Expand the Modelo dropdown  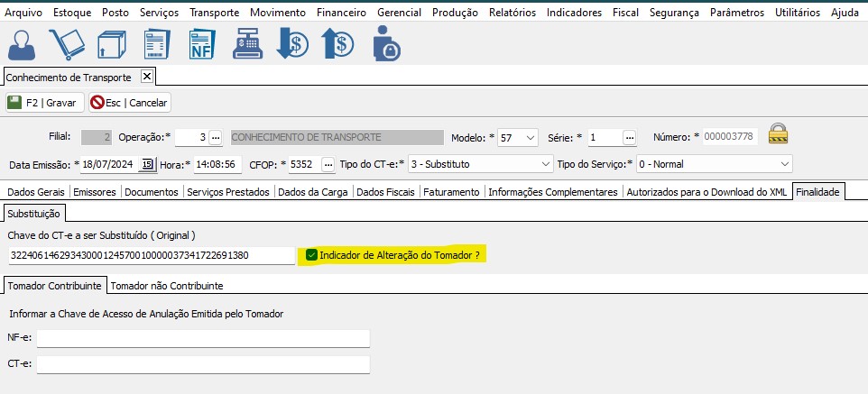click(529, 138)
